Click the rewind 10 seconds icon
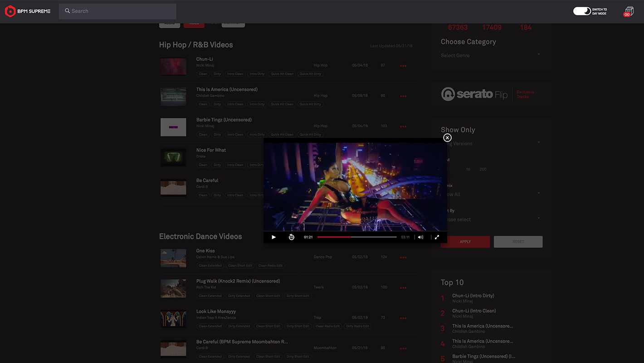Image resolution: width=644 pixels, height=363 pixels. click(x=291, y=237)
